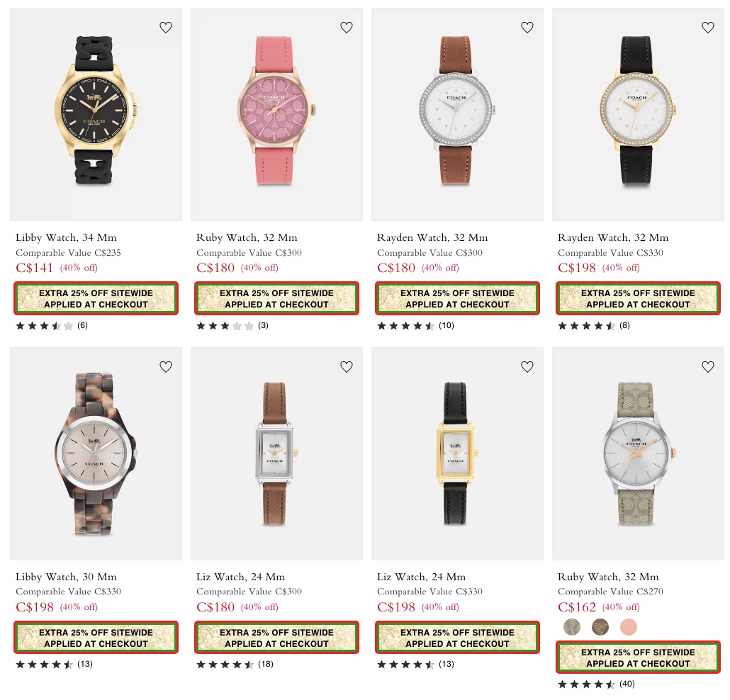The image size is (730, 700).
Task: Open the pink Ruby Watch, 32 Mm link
Action: (247, 237)
